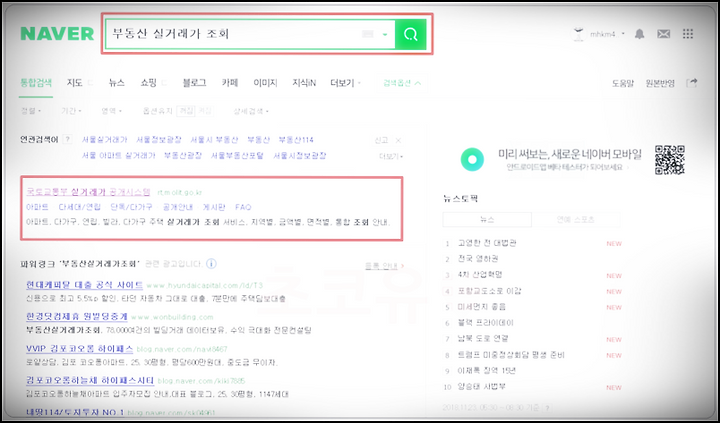Image resolution: width=720 pixels, height=423 pixels.
Task: Close the related searches with X
Action: click(398, 141)
